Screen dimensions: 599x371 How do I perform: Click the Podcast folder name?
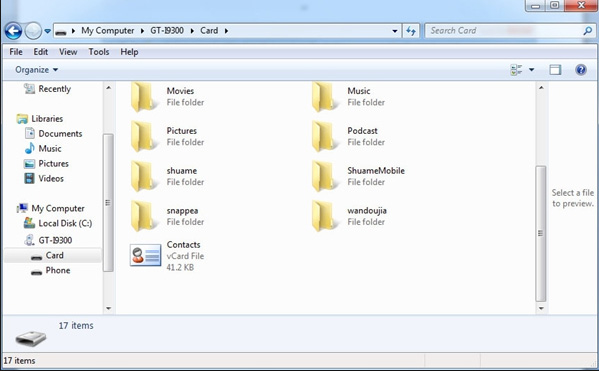[363, 131]
